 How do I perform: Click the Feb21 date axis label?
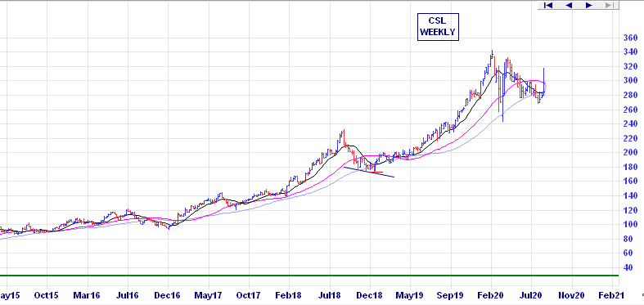[x=612, y=295]
